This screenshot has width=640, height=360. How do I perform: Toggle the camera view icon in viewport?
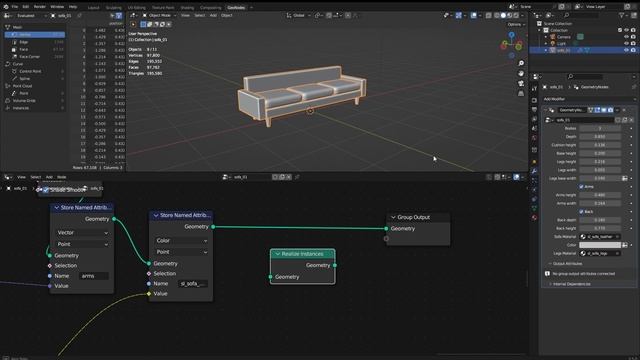click(x=521, y=83)
